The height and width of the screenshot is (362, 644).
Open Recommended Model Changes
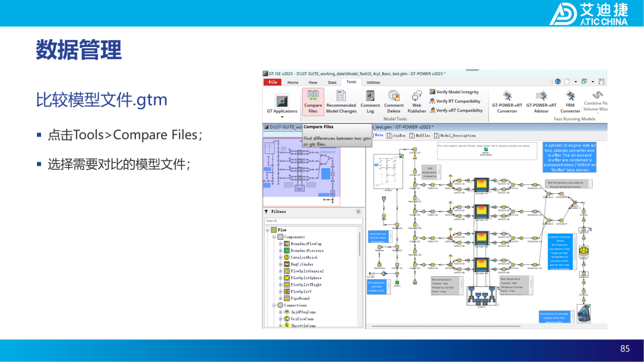(x=341, y=102)
